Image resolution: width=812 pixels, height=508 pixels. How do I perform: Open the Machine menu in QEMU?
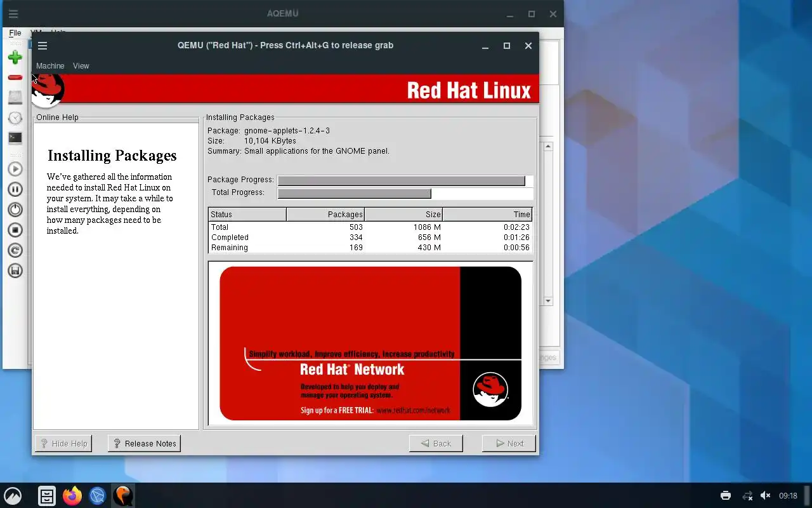click(x=50, y=66)
